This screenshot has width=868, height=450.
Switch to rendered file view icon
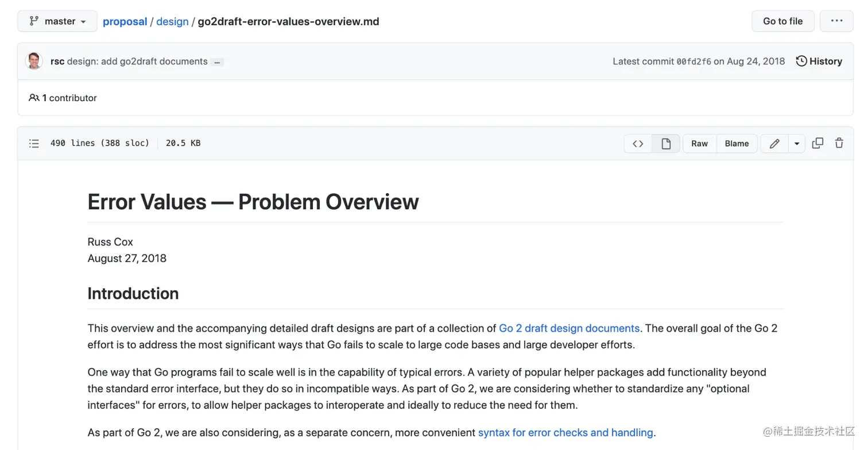(x=666, y=144)
